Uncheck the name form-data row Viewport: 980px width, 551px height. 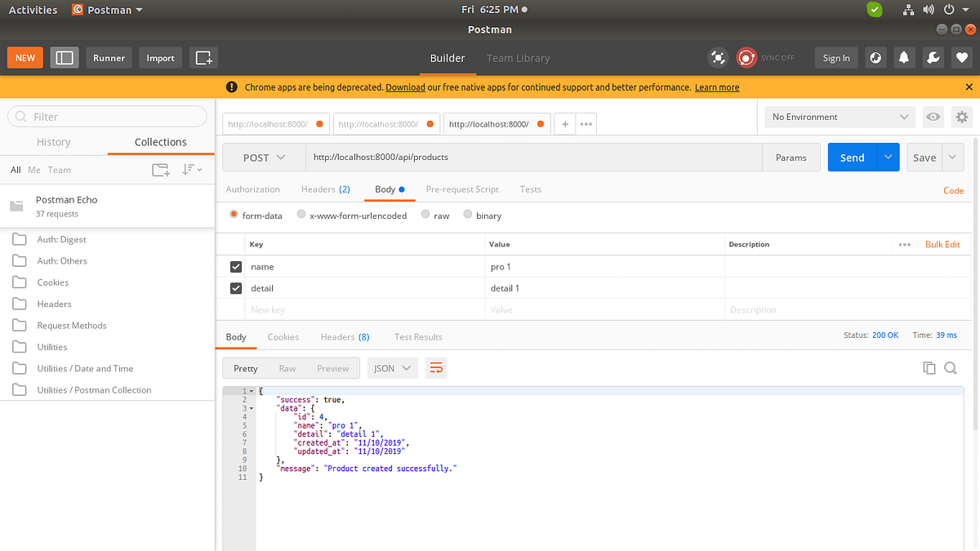(235, 266)
